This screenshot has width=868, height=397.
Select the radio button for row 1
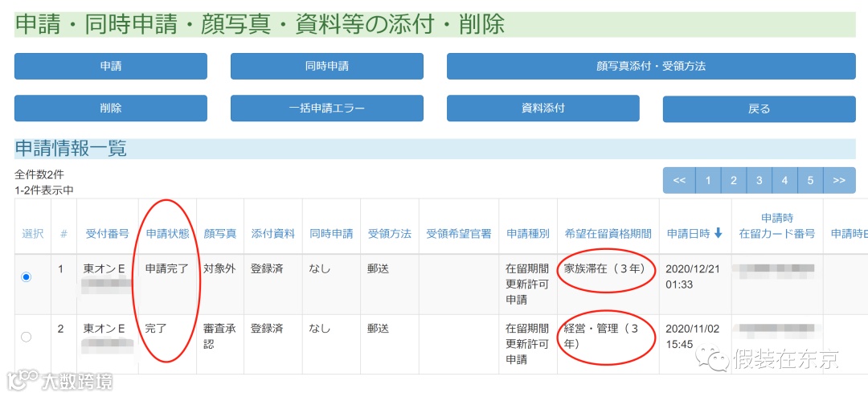click(x=26, y=276)
